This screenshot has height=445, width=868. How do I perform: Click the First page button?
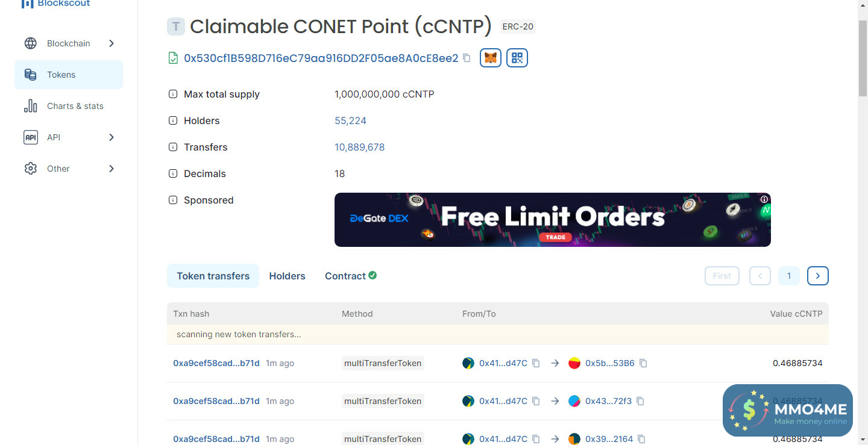coord(722,276)
